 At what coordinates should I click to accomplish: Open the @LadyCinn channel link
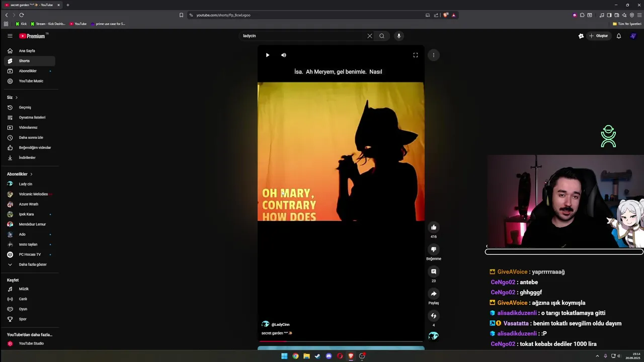pos(280,324)
